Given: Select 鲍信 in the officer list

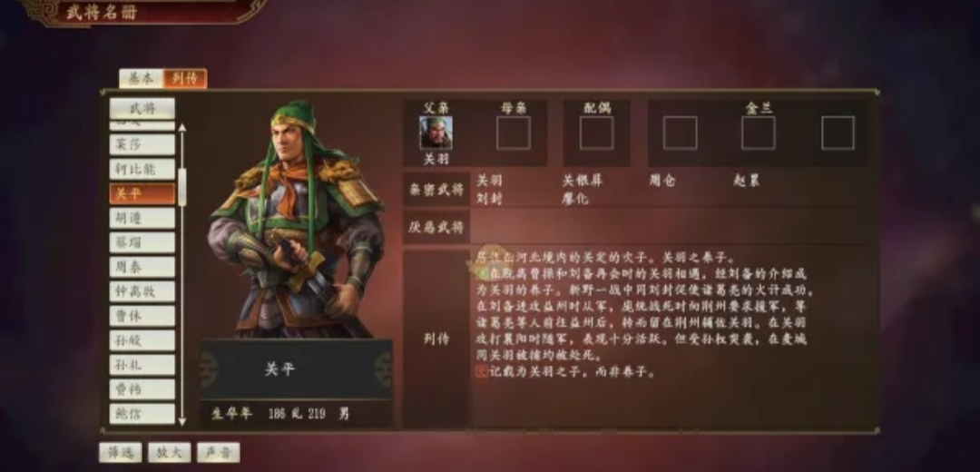Looking at the screenshot, I should (x=142, y=413).
